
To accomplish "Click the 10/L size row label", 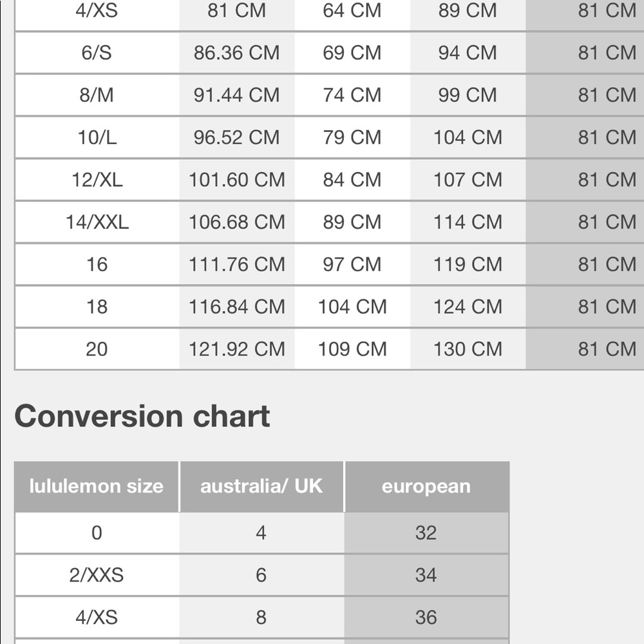I will click(x=97, y=138).
